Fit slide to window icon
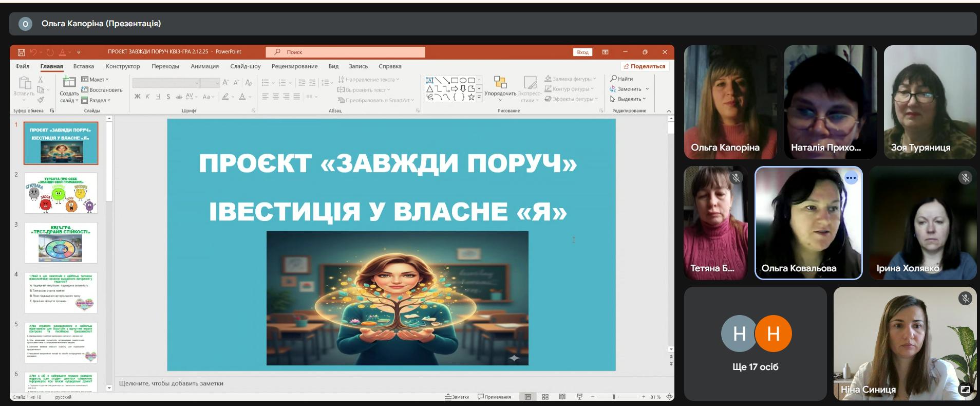The image size is (980, 406). pos(669,397)
